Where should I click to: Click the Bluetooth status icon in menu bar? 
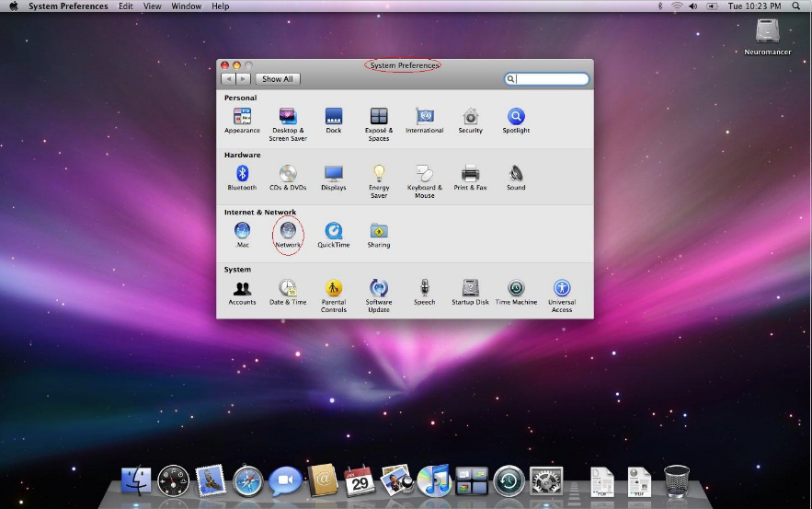[659, 6]
